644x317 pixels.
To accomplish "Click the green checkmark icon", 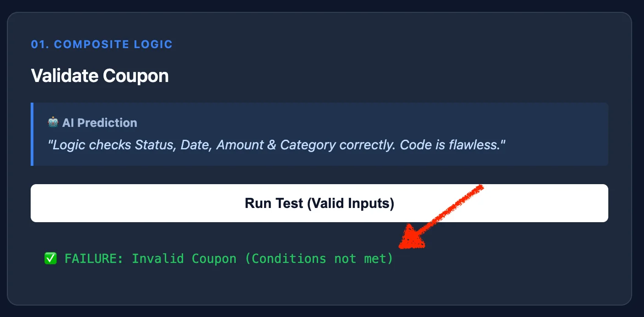I will pyautogui.click(x=50, y=258).
